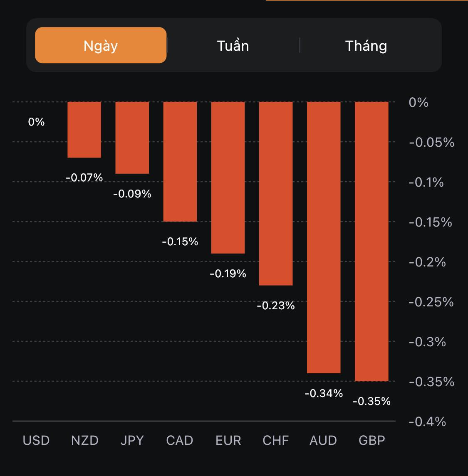Click the USD axis label
The image size is (468, 476).
[36, 440]
